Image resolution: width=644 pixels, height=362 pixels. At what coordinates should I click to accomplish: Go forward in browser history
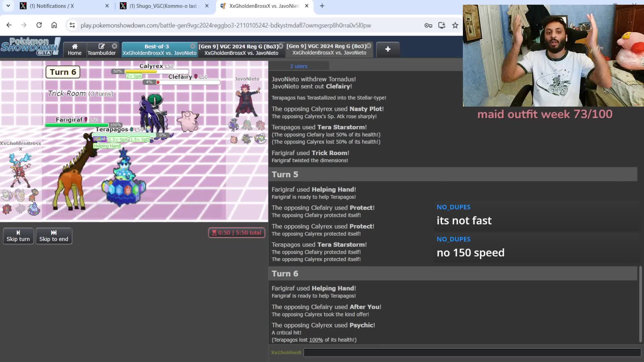[24, 25]
